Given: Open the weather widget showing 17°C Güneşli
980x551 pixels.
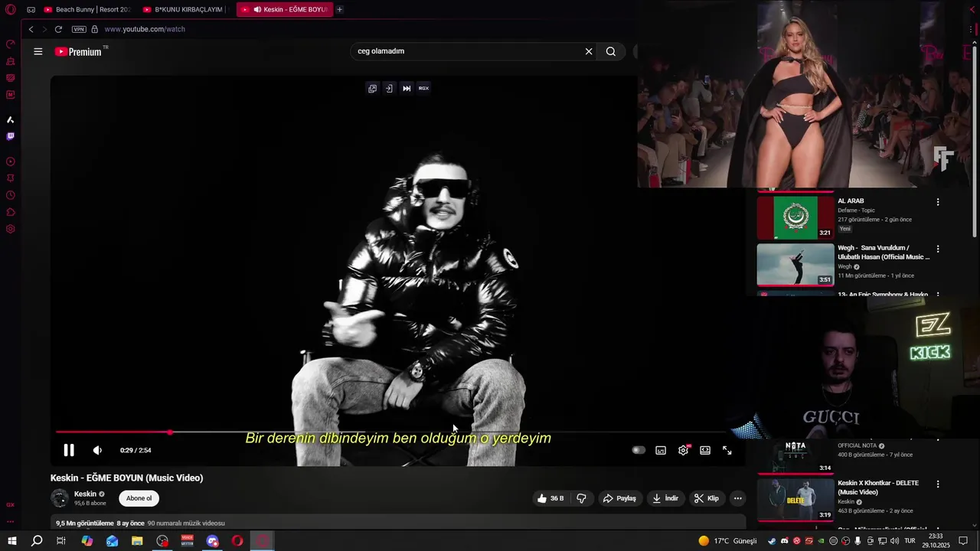Looking at the screenshot, I should click(x=727, y=541).
